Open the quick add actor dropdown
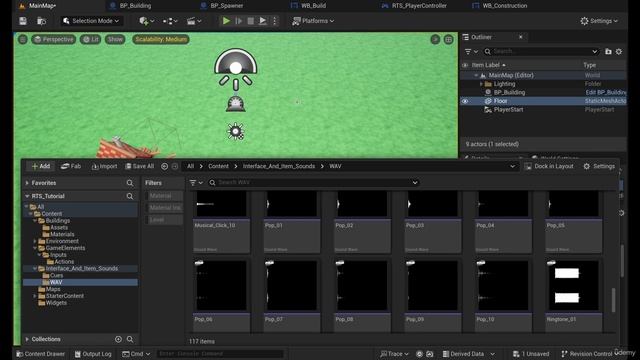 click(x=146, y=21)
